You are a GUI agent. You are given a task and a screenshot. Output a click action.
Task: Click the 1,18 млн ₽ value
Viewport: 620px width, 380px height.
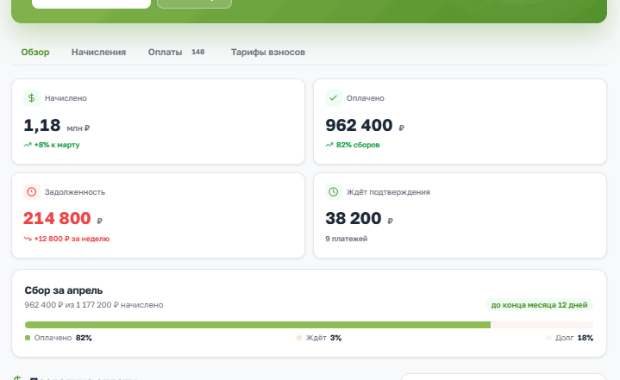pos(57,125)
